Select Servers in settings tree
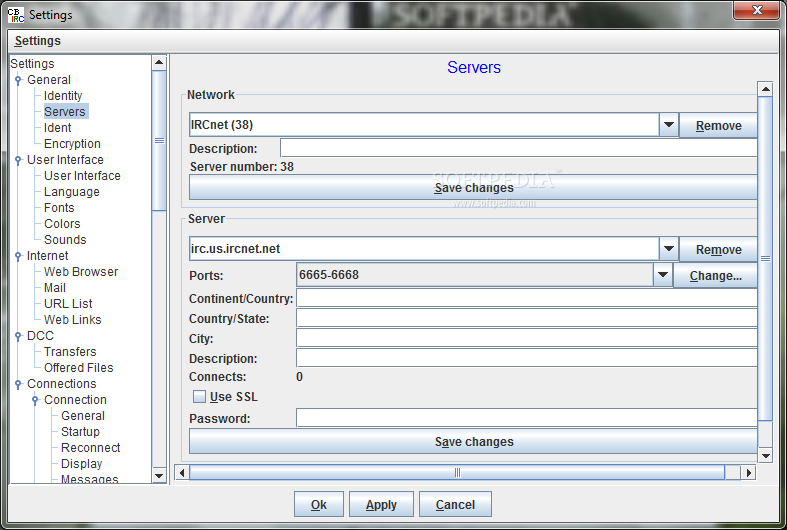This screenshot has height=530, width=787. click(x=65, y=111)
